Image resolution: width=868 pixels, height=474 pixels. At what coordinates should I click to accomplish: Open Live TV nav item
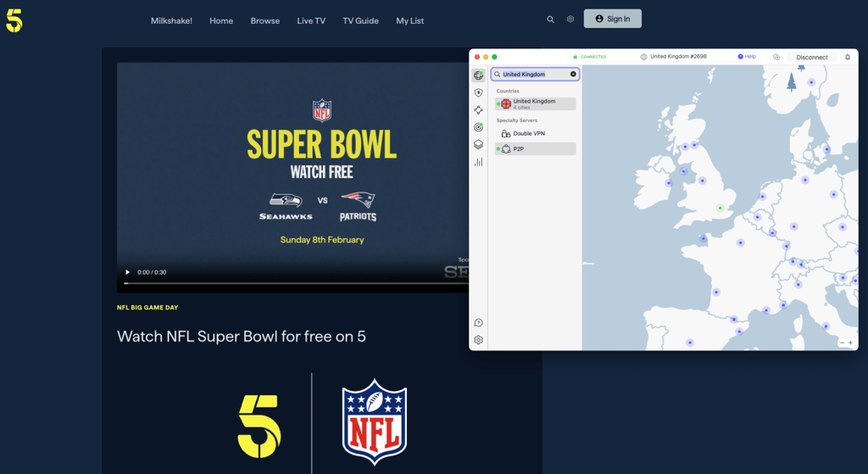[x=311, y=21]
